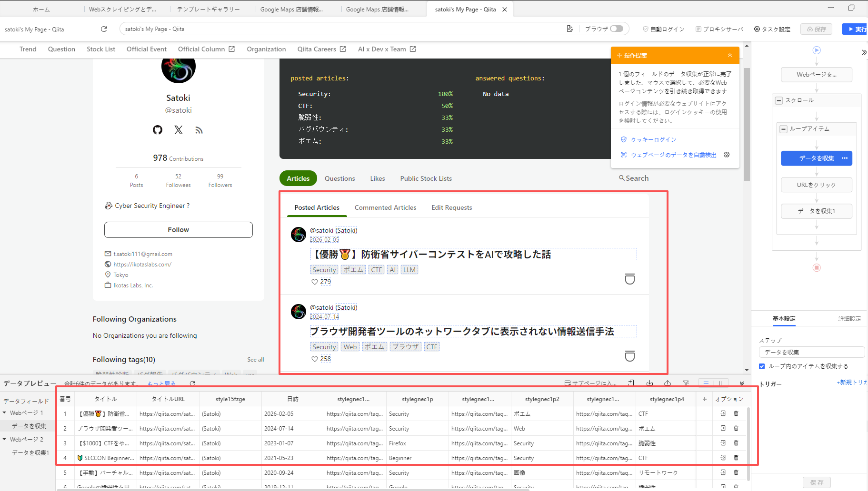Open the filter icon in the data preview toolbar
868x491 pixels.
(686, 383)
